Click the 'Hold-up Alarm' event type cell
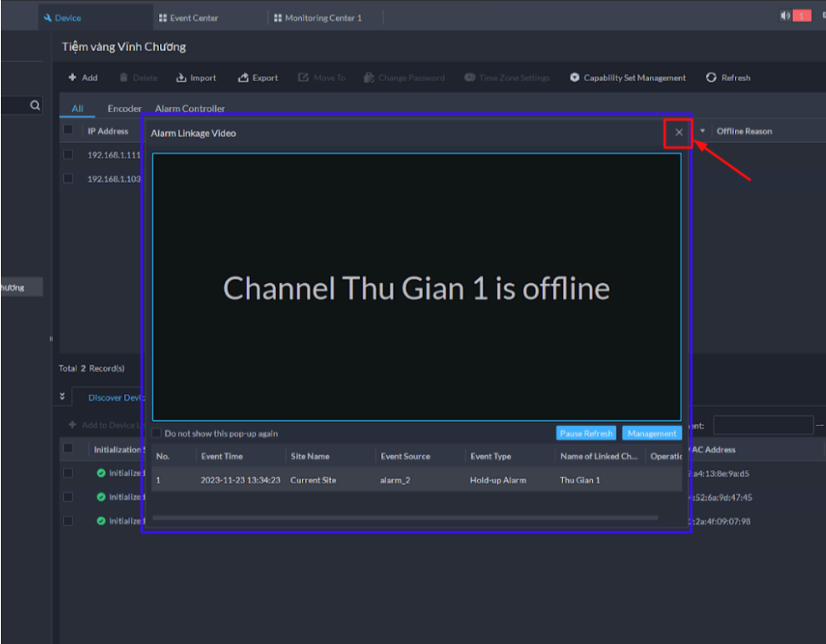The height and width of the screenshot is (644, 826). [498, 480]
